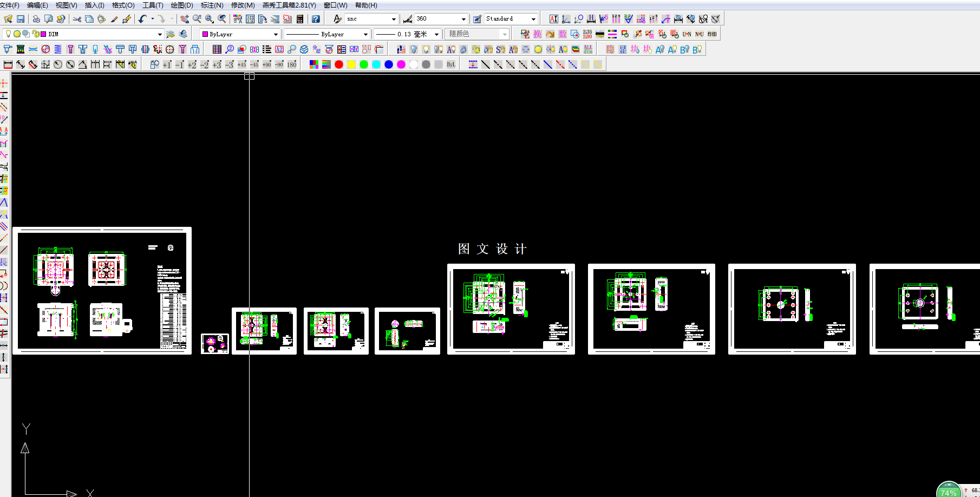Viewport: 980px width, 497px height.
Task: Open the 帮助(H) menu
Action: coord(367,5)
